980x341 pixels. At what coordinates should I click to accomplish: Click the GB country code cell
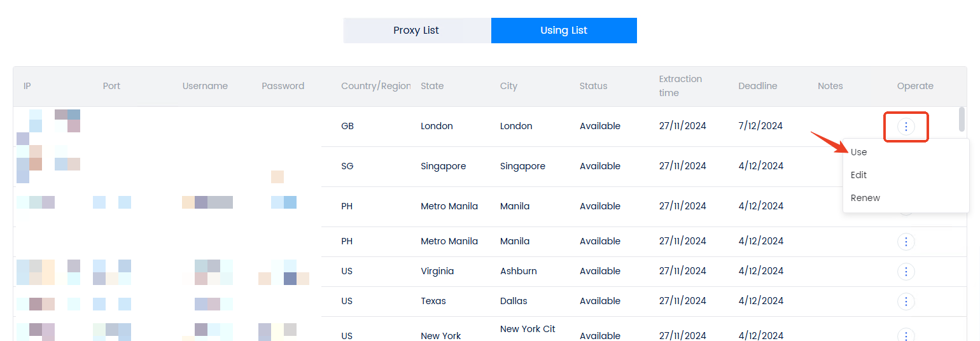click(347, 126)
